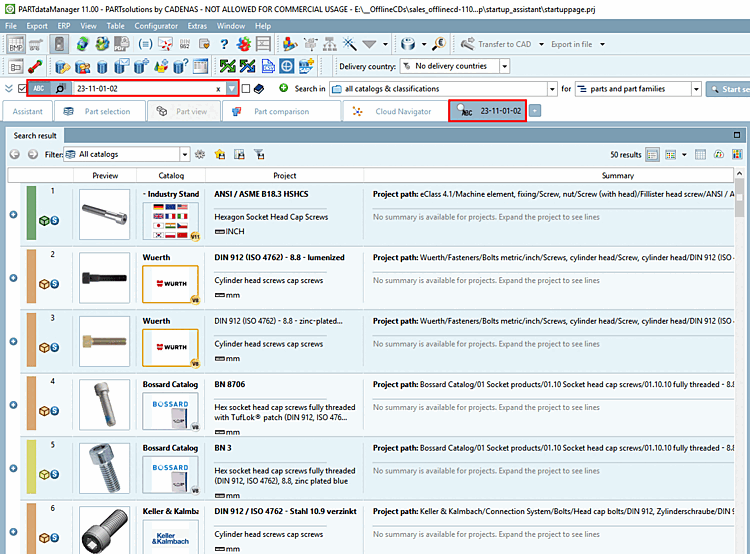750x554 pixels.
Task: Open the Wuerth black screw thumbnail
Action: click(105, 277)
